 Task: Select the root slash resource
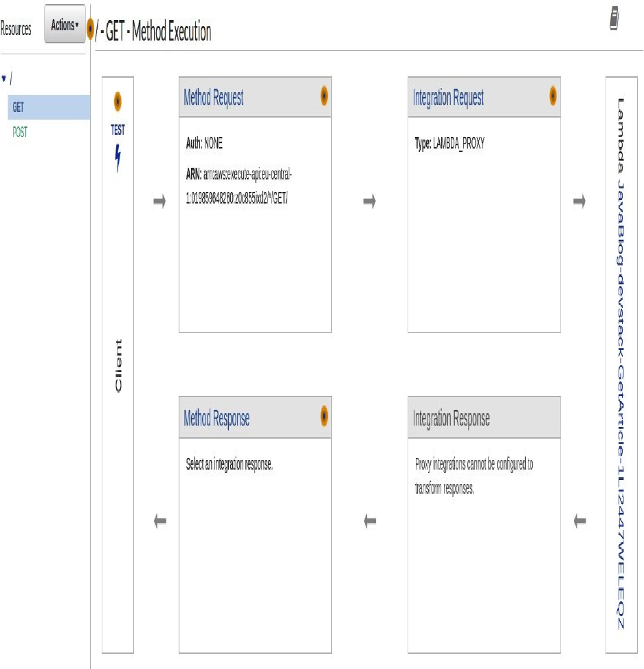(11, 80)
